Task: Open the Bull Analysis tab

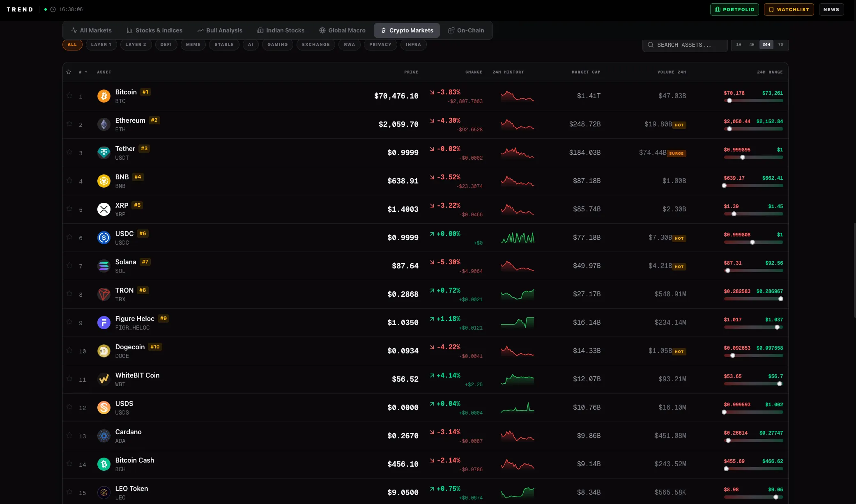Action: pyautogui.click(x=220, y=30)
